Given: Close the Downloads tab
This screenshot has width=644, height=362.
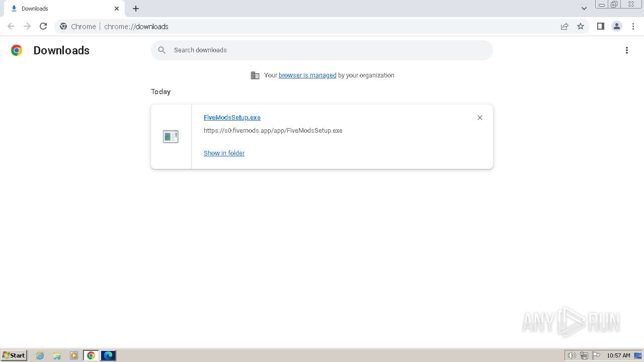Looking at the screenshot, I should click(117, 9).
